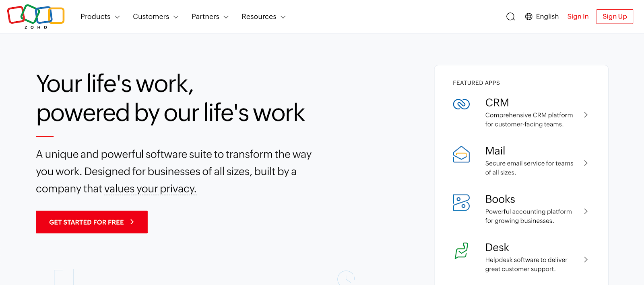The image size is (644, 285).
Task: Click the Sign In link
Action: point(578,16)
